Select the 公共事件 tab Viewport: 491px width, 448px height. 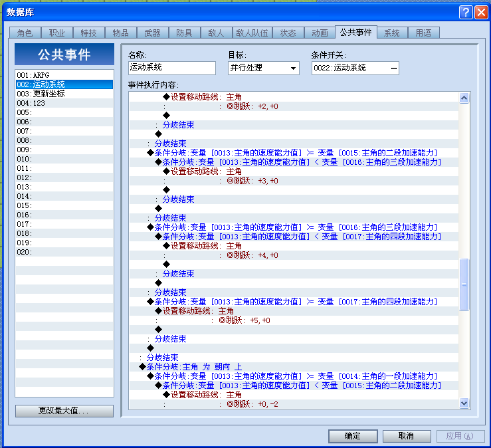point(355,33)
